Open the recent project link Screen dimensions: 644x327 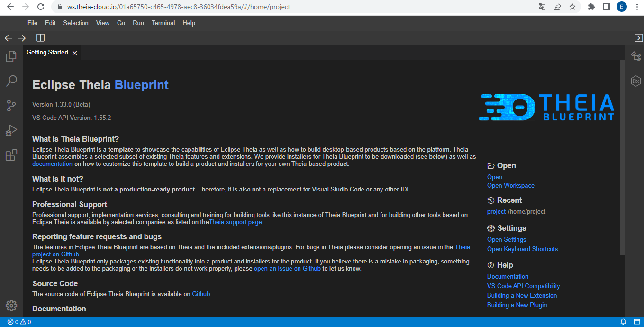pos(497,211)
